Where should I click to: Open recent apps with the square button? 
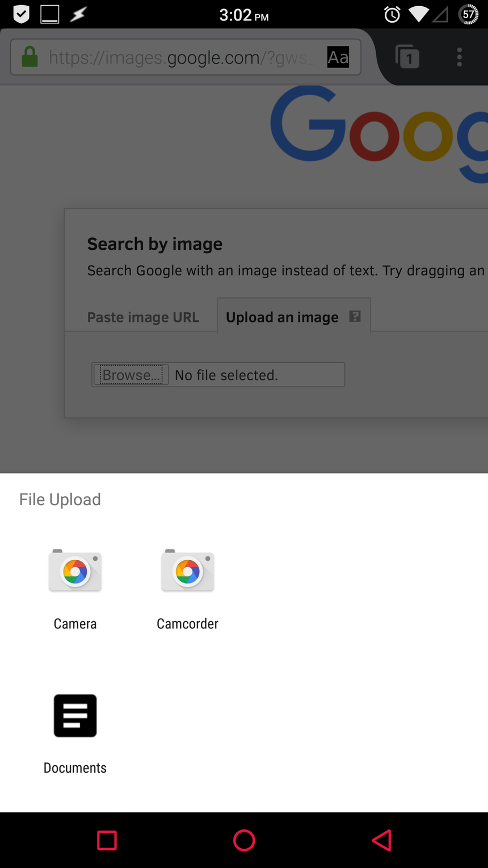pos(107,840)
